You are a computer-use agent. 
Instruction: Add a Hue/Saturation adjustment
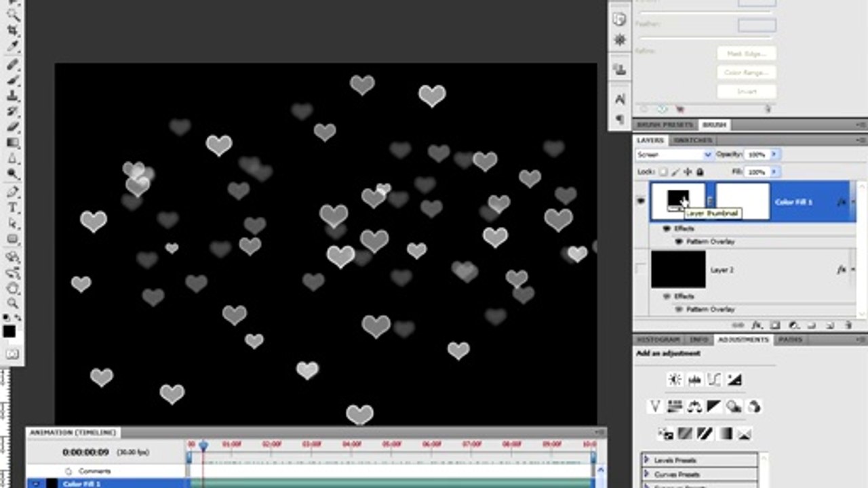tap(675, 406)
